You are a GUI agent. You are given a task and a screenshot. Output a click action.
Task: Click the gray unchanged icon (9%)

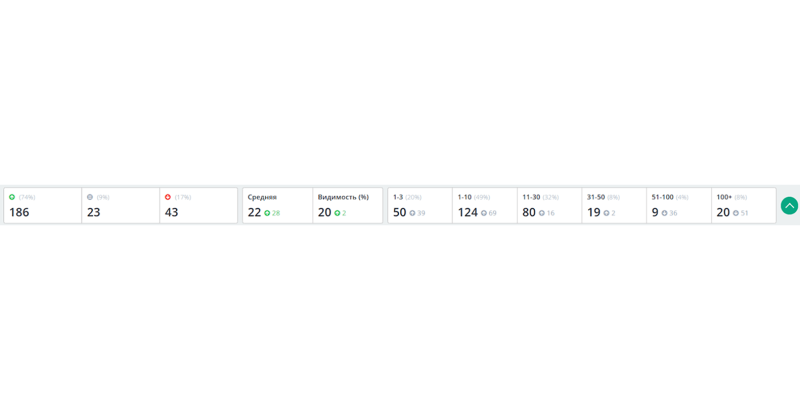pyautogui.click(x=90, y=197)
